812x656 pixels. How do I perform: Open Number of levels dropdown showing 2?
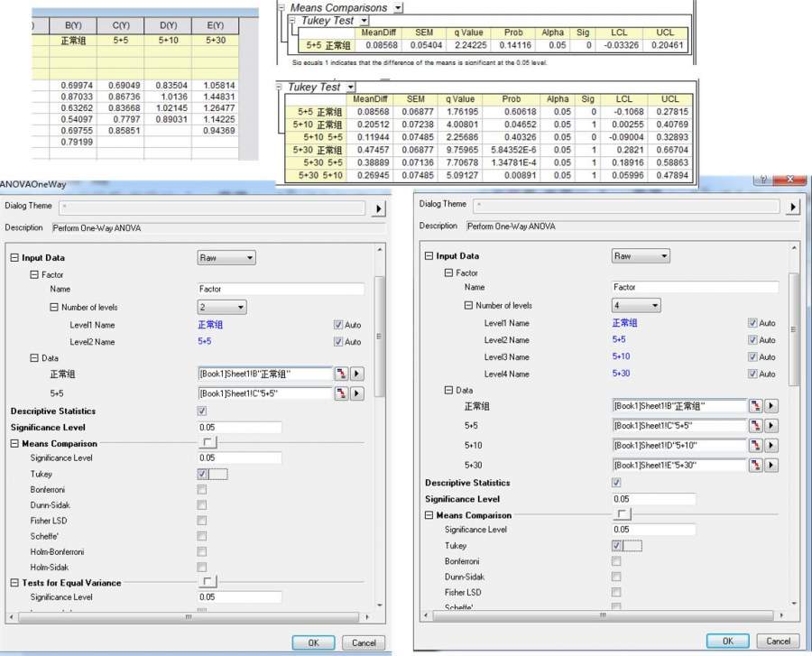222,308
